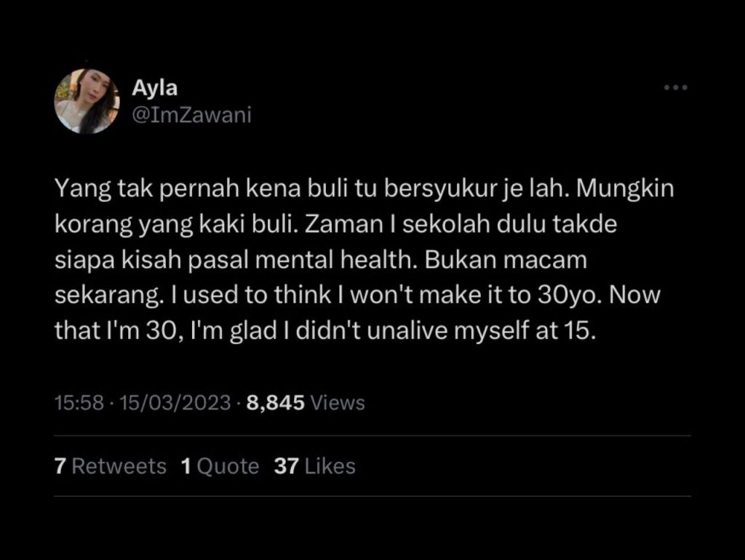Viewport: 745px width, 560px height.
Task: Open the profile via display name Ayla
Action: (154, 88)
